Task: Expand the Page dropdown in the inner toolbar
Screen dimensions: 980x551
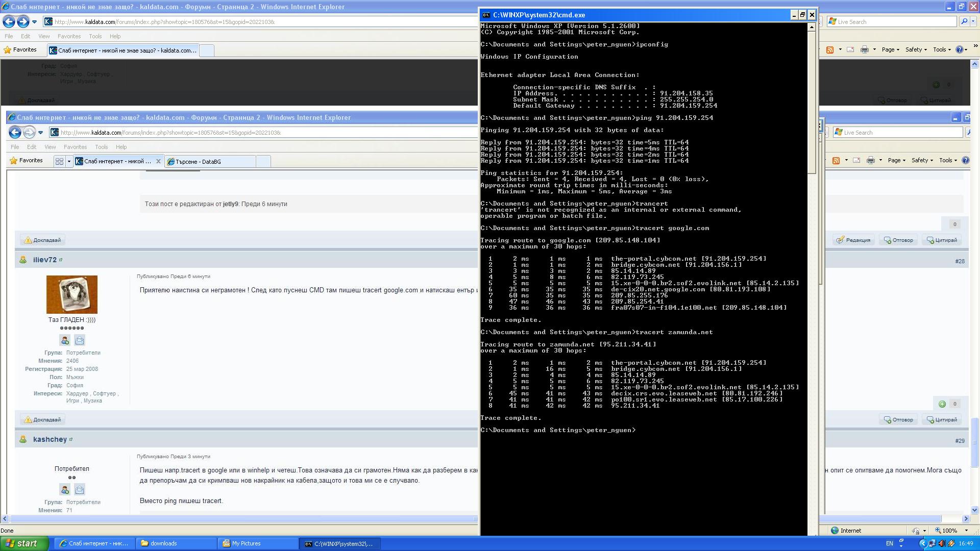Action: point(897,160)
